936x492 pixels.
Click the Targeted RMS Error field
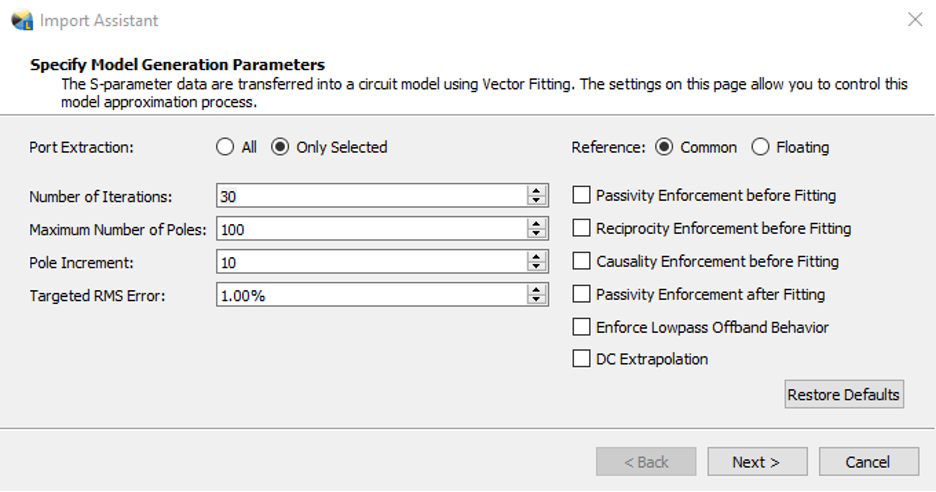[x=370, y=295]
